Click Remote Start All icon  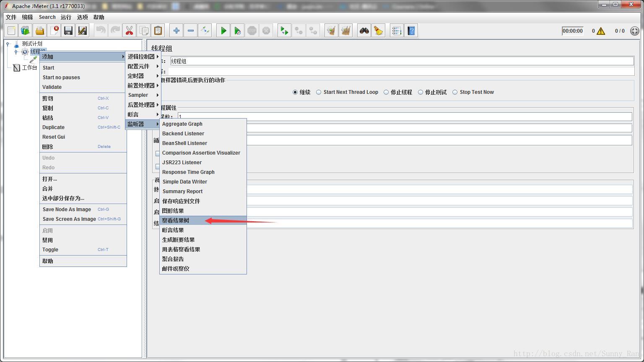(285, 31)
